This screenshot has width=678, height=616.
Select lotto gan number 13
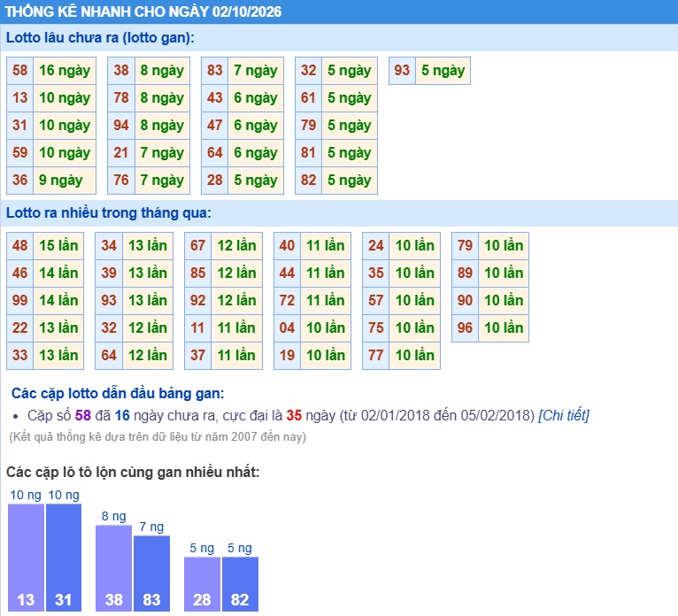pos(19,98)
